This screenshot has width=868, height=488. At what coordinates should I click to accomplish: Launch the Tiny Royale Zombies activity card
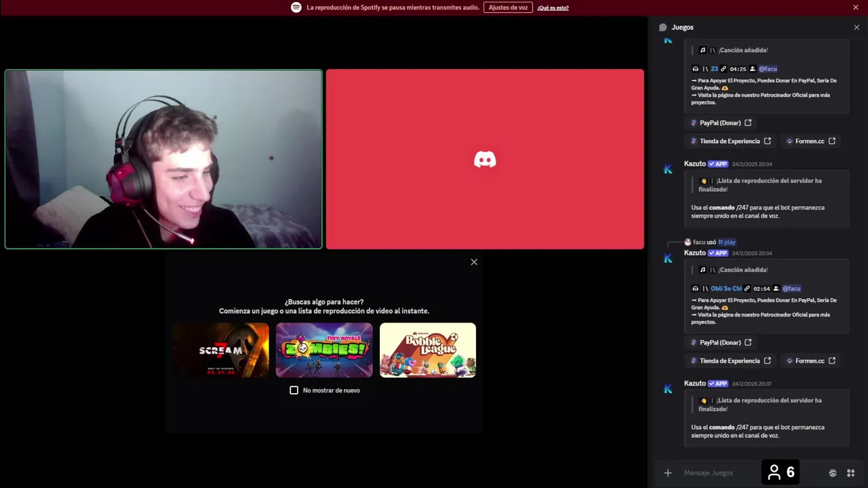tap(324, 350)
